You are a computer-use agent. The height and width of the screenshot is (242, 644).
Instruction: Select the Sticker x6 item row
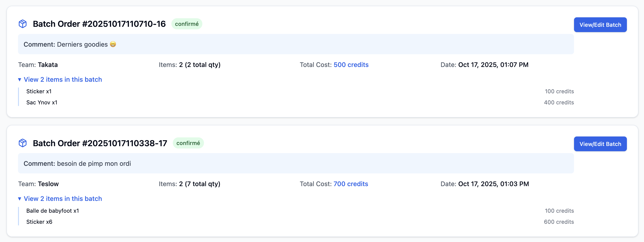coord(39,222)
